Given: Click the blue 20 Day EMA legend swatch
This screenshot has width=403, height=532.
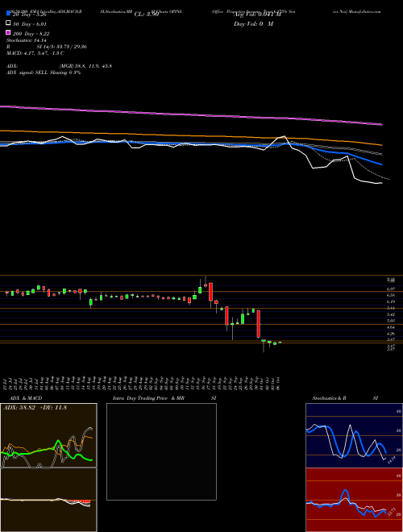Looking at the screenshot, I should (x=8, y=14).
